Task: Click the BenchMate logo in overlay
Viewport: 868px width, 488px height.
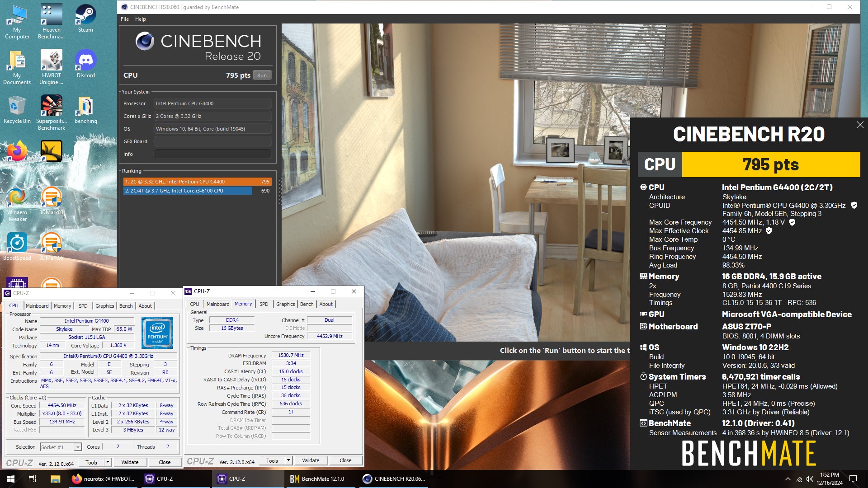Action: click(749, 453)
